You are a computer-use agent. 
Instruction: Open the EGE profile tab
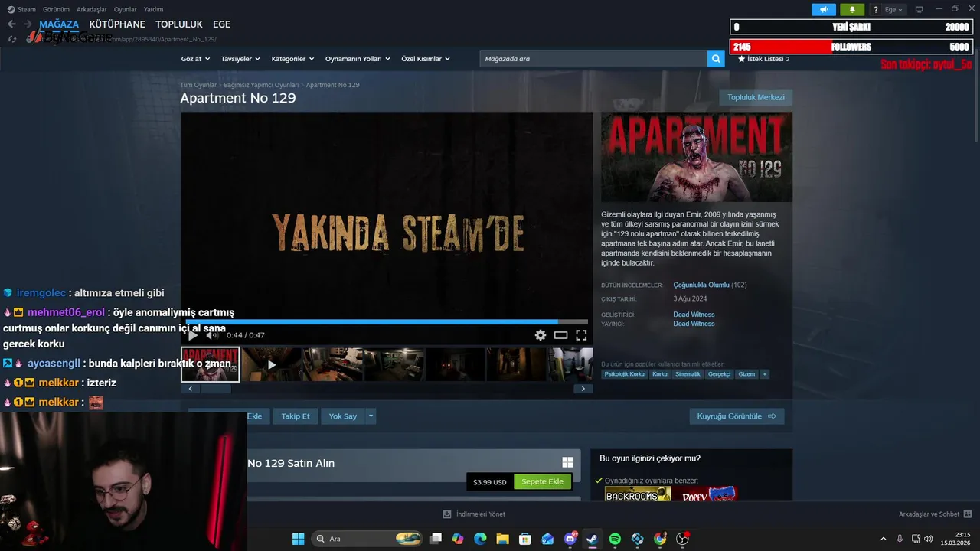point(221,24)
